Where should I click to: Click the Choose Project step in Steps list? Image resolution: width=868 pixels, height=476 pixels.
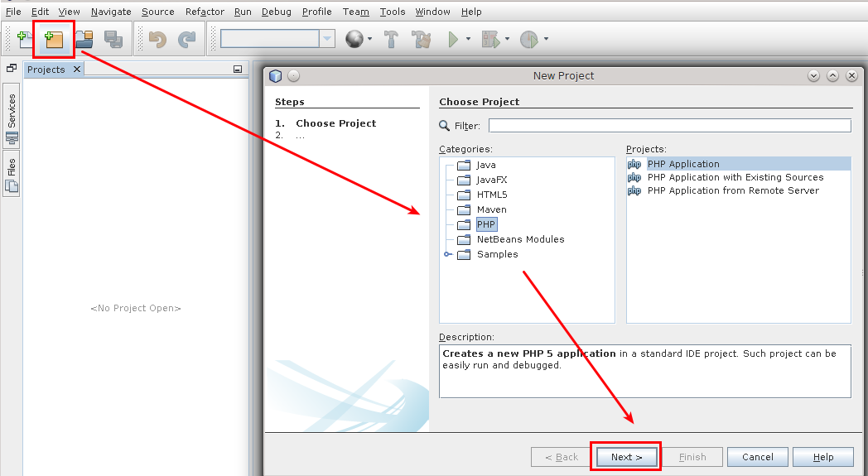click(335, 123)
